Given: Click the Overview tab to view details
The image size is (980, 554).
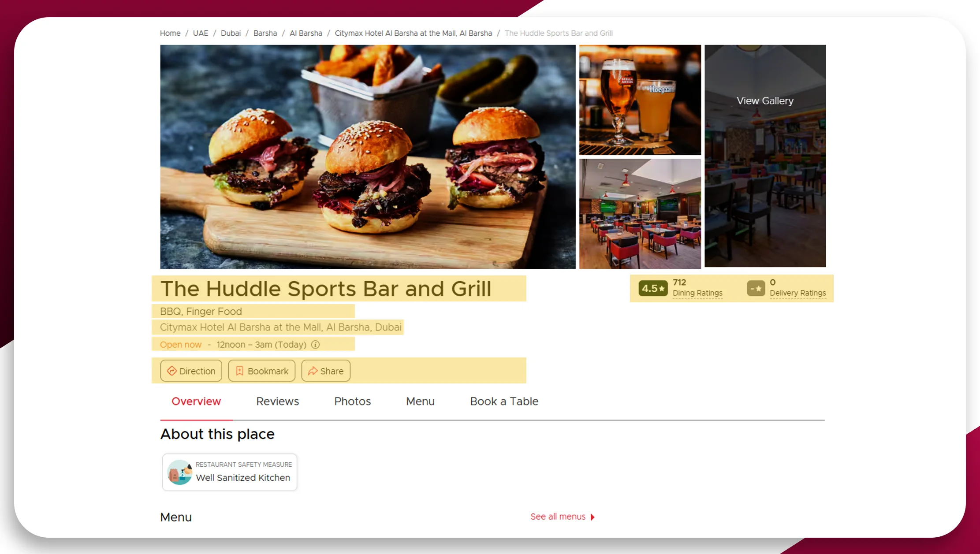Looking at the screenshot, I should tap(196, 401).
